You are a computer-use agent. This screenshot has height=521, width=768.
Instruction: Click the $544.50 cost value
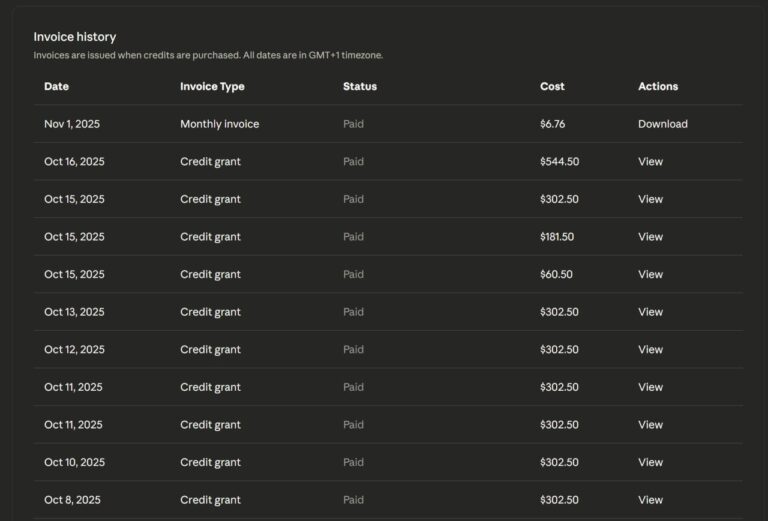559,162
